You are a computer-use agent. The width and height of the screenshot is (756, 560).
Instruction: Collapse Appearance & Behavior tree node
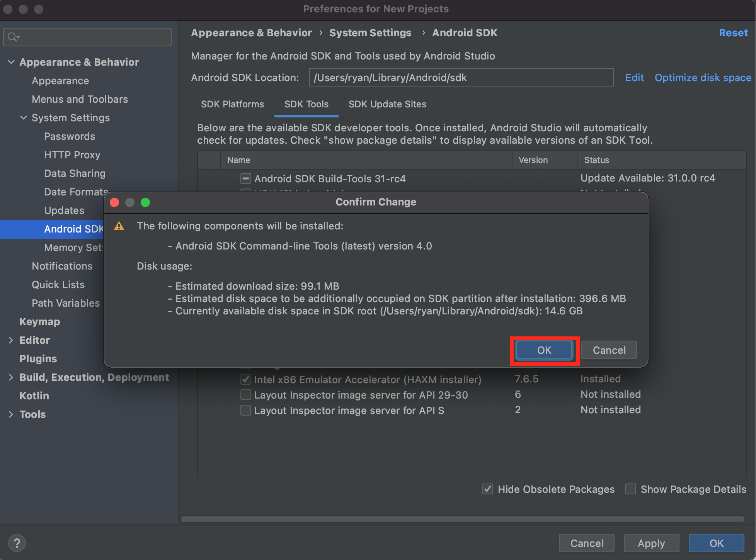click(11, 62)
